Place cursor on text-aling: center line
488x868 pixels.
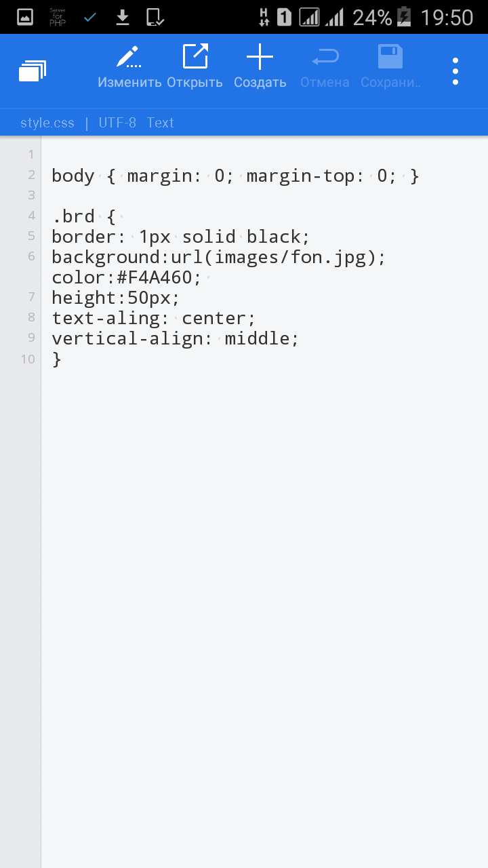click(x=153, y=318)
